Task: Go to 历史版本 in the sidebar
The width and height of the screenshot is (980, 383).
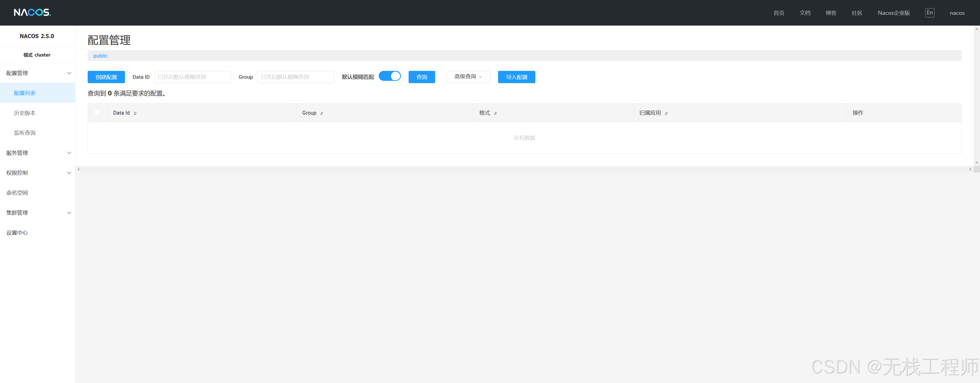Action: (25, 113)
